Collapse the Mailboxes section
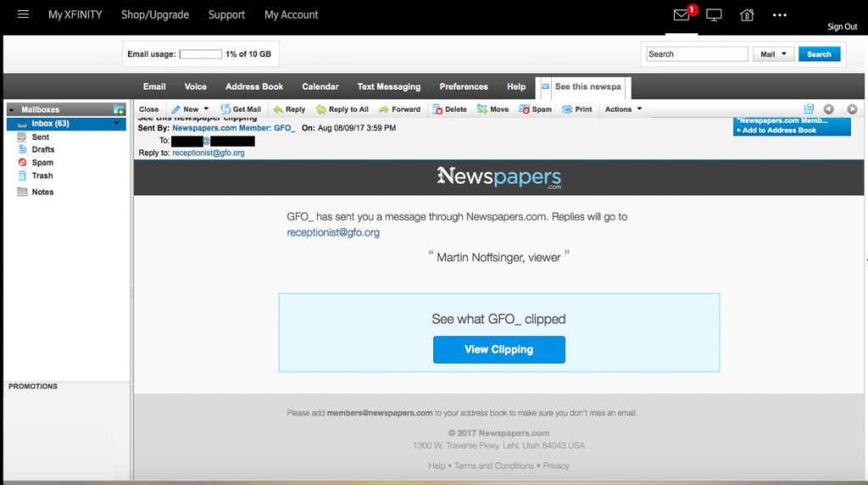 tap(12, 110)
